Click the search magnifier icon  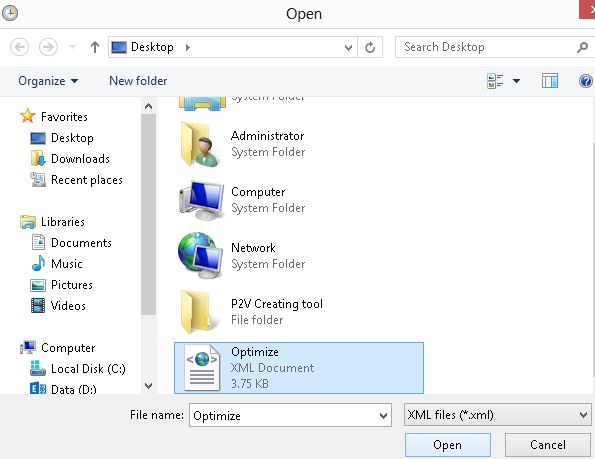click(582, 47)
